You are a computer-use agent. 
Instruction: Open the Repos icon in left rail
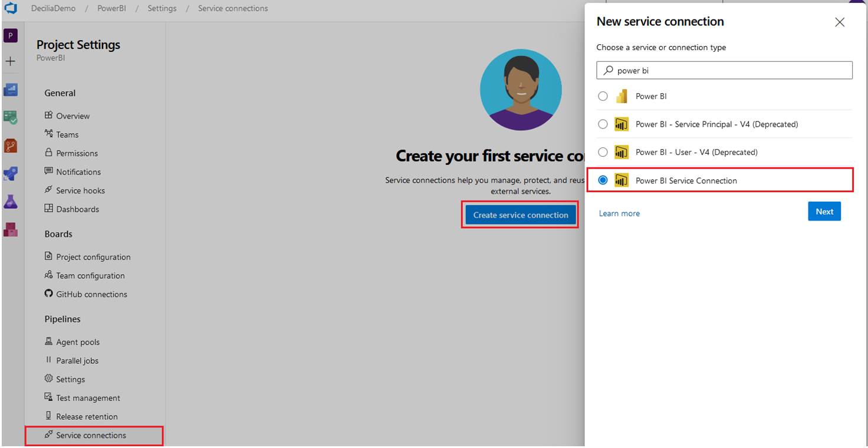pos(11,145)
